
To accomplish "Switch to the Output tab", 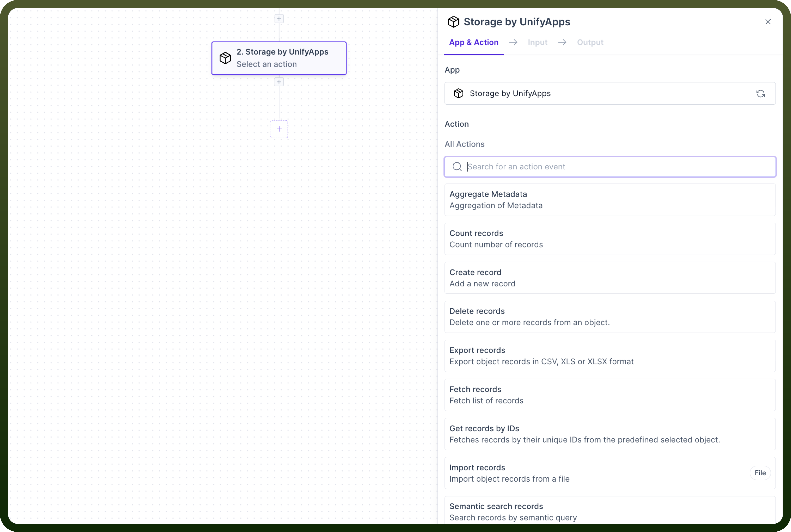I will click(590, 42).
